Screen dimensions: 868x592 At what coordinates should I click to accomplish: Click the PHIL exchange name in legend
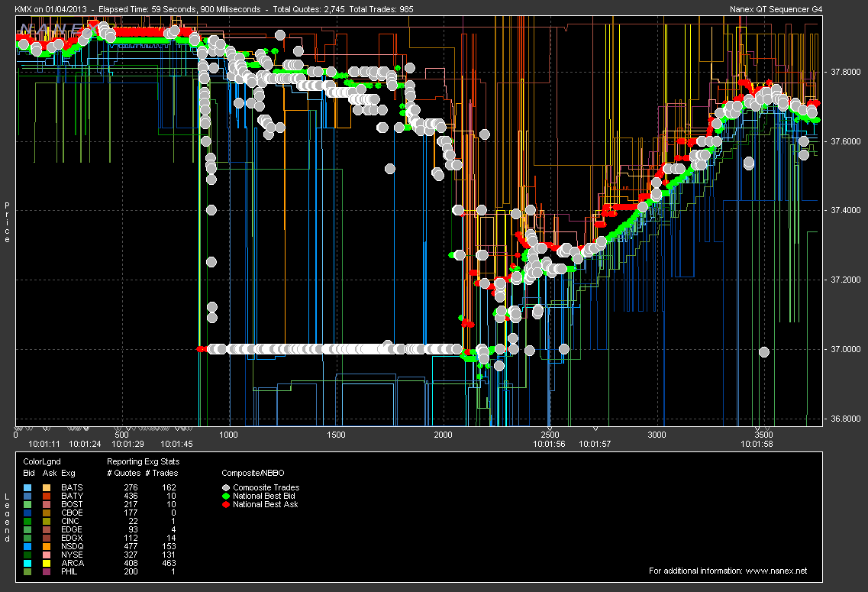[69, 571]
